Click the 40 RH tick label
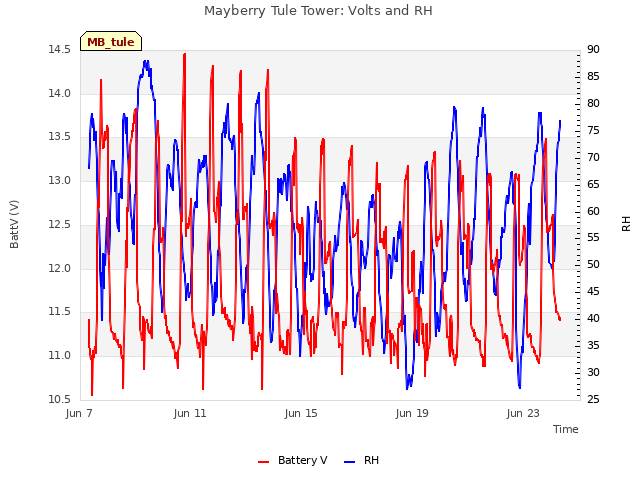Image resolution: width=640 pixels, height=480 pixels. [593, 319]
